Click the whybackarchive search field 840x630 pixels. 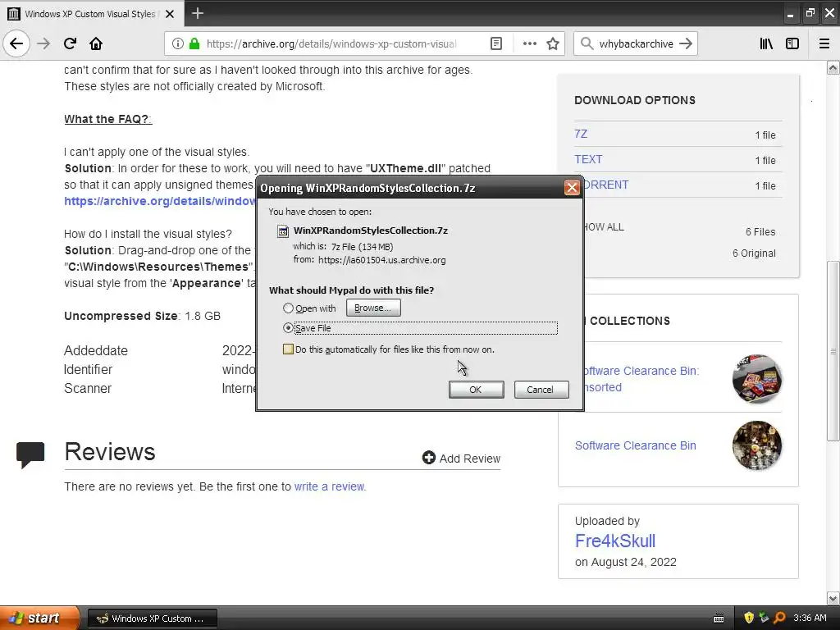(x=636, y=43)
